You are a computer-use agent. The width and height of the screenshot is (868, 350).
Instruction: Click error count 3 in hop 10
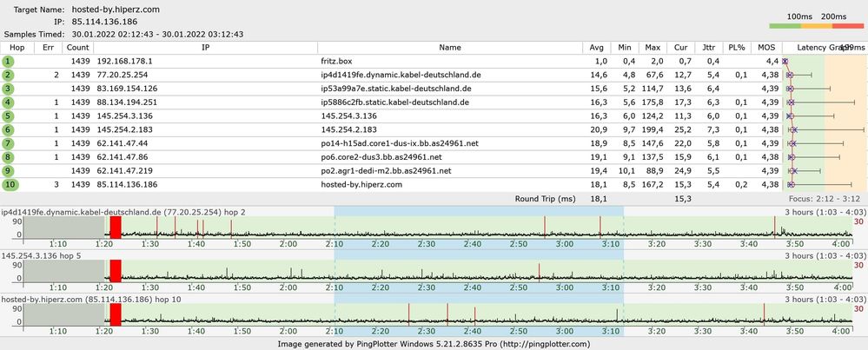[x=56, y=185]
